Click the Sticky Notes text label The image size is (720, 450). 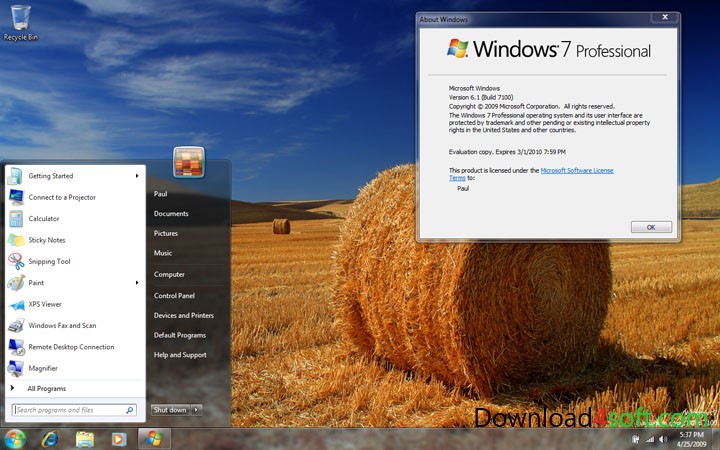click(47, 240)
